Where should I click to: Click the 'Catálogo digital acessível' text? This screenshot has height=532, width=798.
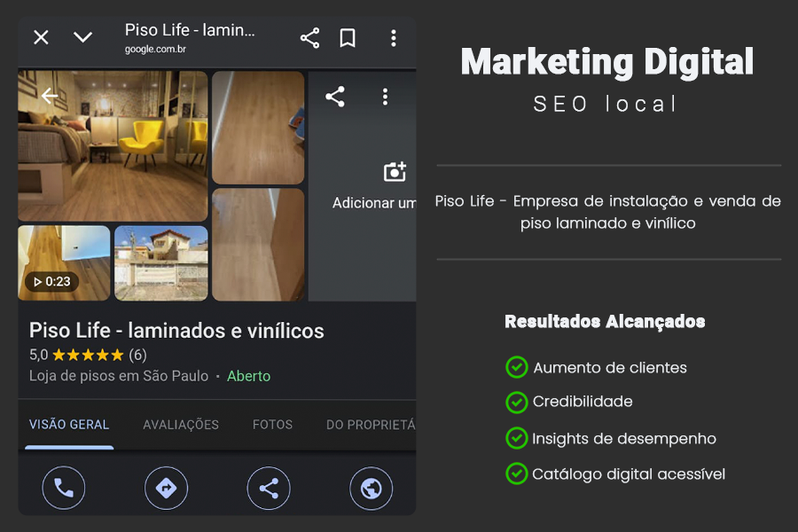pyautogui.click(x=629, y=474)
